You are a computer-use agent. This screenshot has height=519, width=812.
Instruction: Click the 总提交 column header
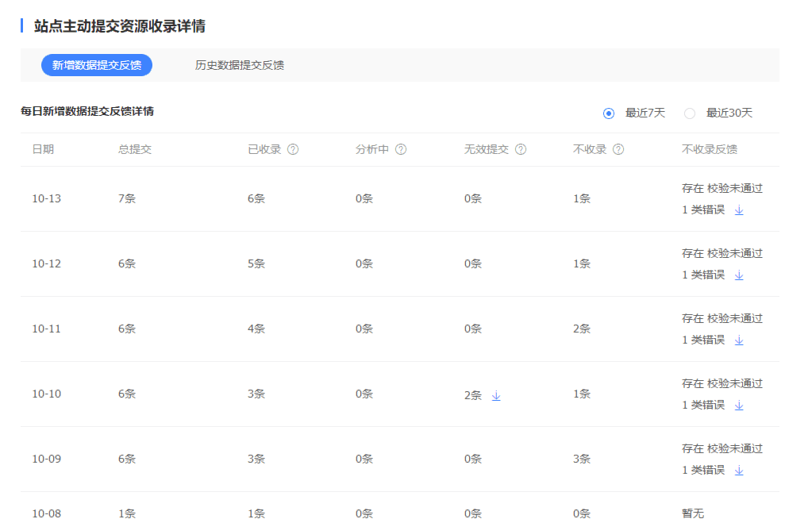pos(135,150)
